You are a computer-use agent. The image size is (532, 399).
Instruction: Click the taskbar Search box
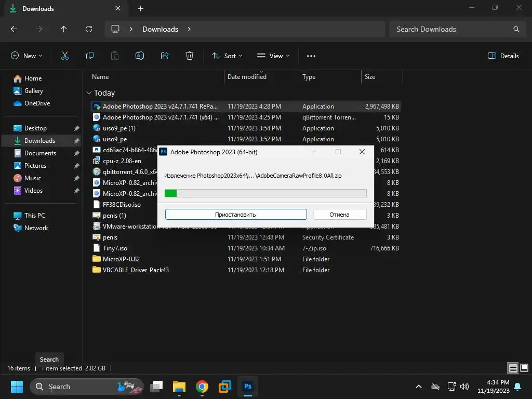(x=87, y=387)
